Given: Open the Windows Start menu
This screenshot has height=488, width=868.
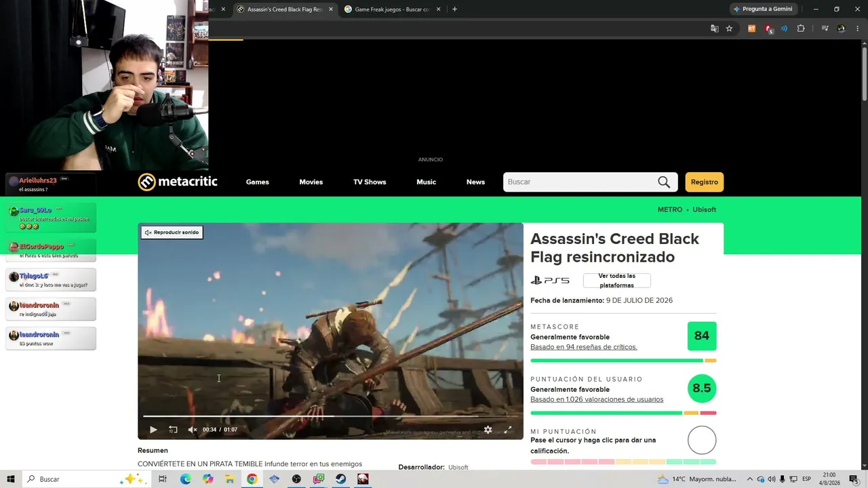Looking at the screenshot, I should click(11, 479).
